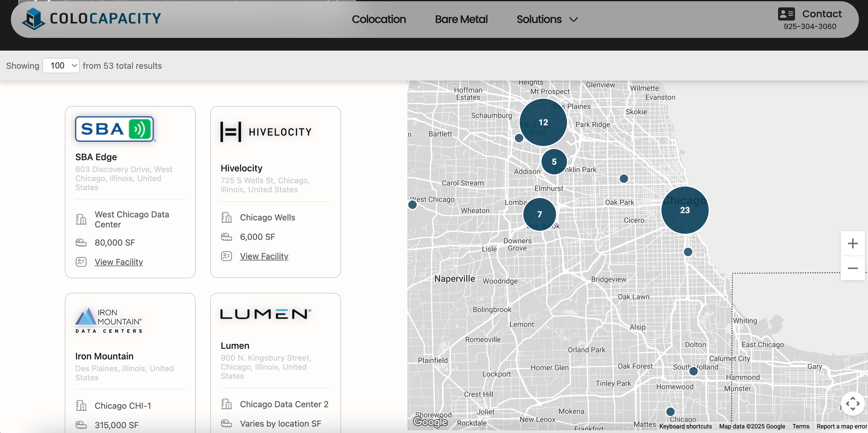Screen dimensions: 868x433
Task: Click the building icon beside West Chicago Data Center
Action: (81, 219)
